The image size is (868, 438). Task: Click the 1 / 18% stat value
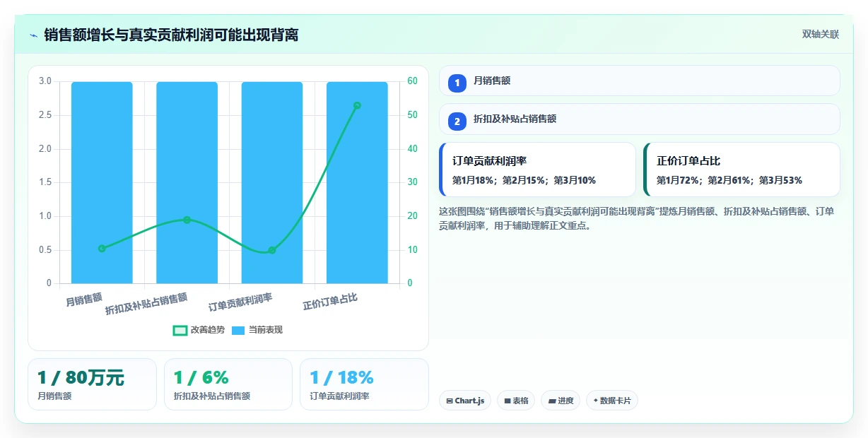pyautogui.click(x=341, y=377)
